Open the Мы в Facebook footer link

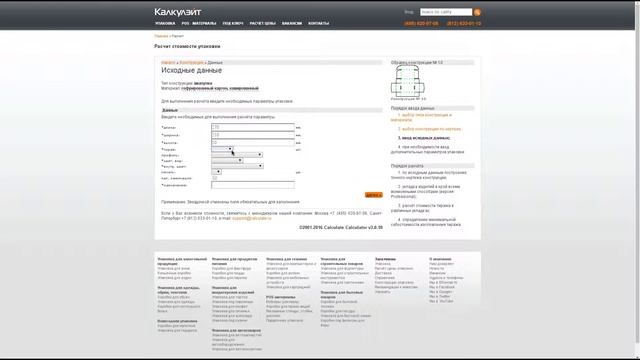442,287
